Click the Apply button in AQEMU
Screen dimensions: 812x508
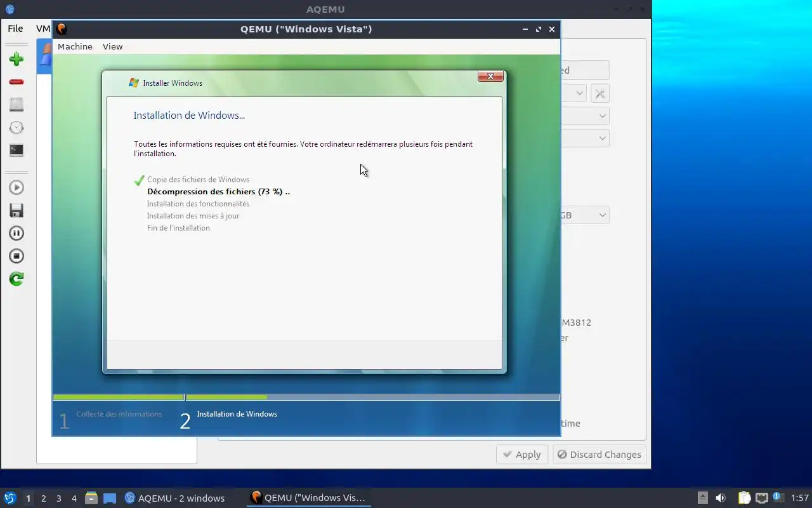(522, 455)
